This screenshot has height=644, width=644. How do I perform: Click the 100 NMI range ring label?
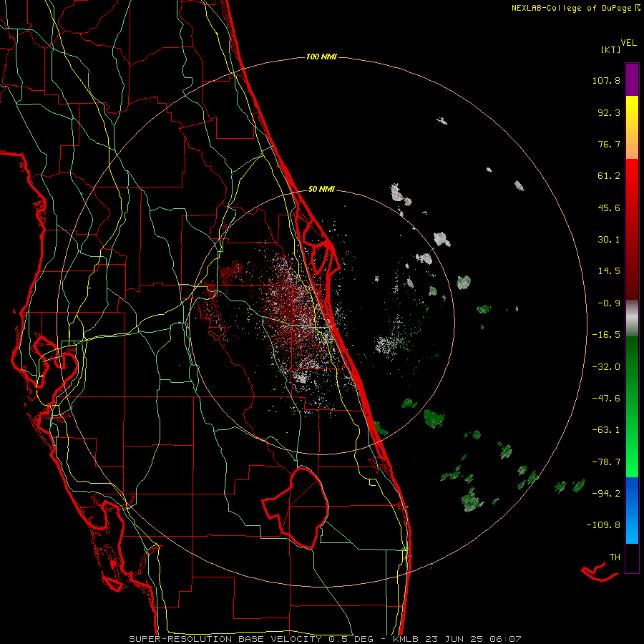[x=321, y=57]
